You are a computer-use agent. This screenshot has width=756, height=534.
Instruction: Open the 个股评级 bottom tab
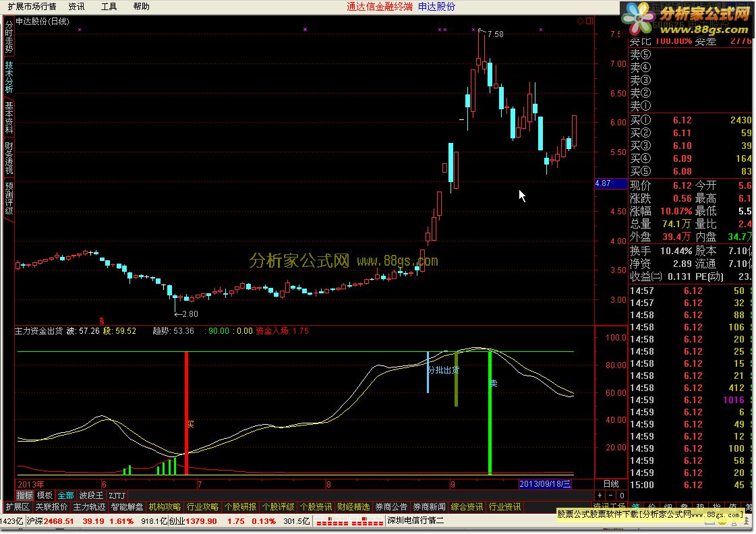click(x=279, y=507)
